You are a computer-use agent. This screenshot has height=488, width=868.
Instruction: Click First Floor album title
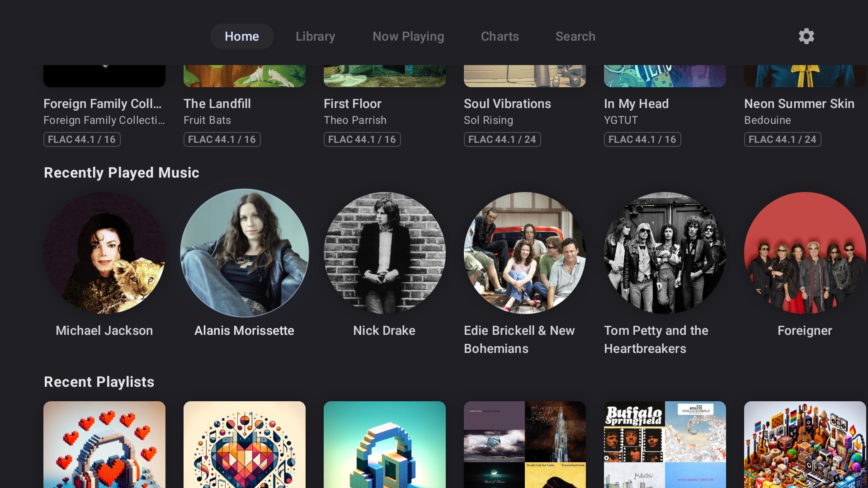click(x=353, y=103)
